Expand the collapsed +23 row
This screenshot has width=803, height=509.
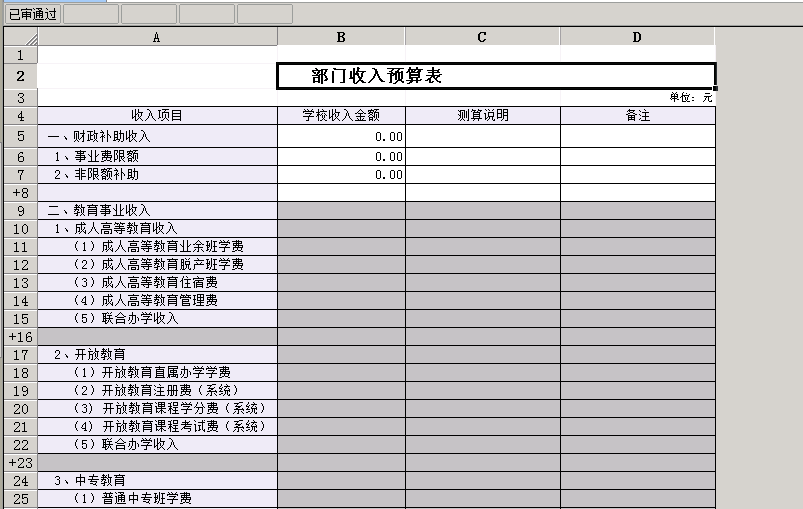point(20,463)
